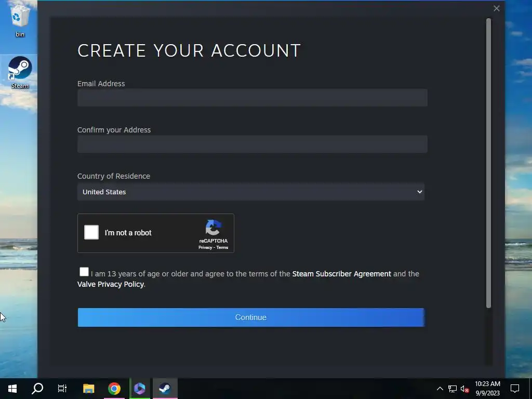
Task: Click the reCAPTCHA logo icon
Action: click(213, 228)
